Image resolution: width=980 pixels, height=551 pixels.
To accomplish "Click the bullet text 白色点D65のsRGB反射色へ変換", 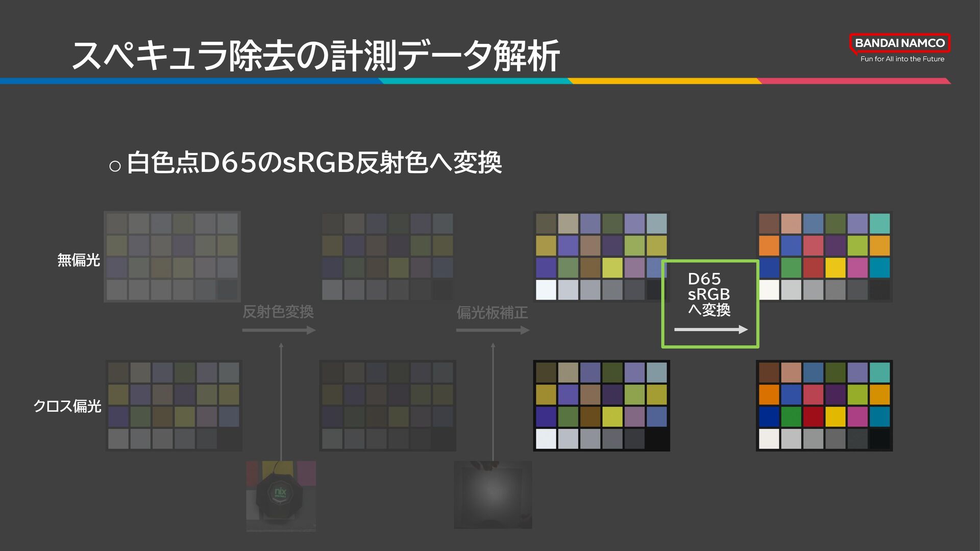I will [x=314, y=163].
